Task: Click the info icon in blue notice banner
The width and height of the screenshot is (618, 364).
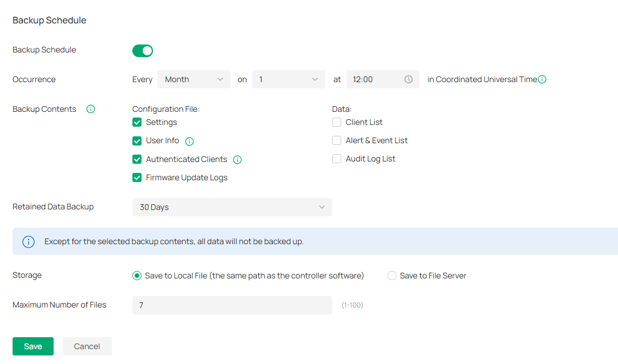Action: [x=29, y=241]
